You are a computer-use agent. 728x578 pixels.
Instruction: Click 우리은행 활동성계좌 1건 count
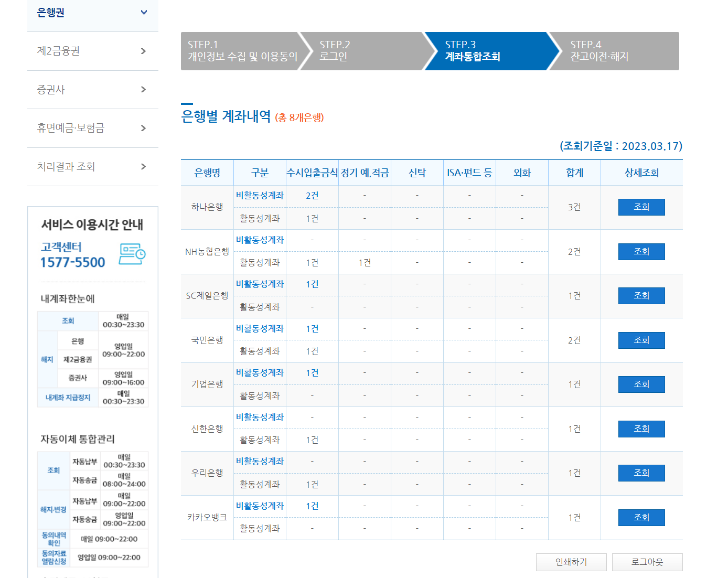click(312, 484)
